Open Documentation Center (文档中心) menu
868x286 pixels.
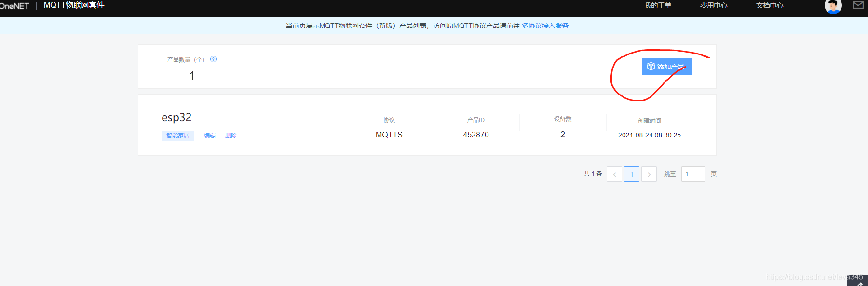click(x=770, y=5)
